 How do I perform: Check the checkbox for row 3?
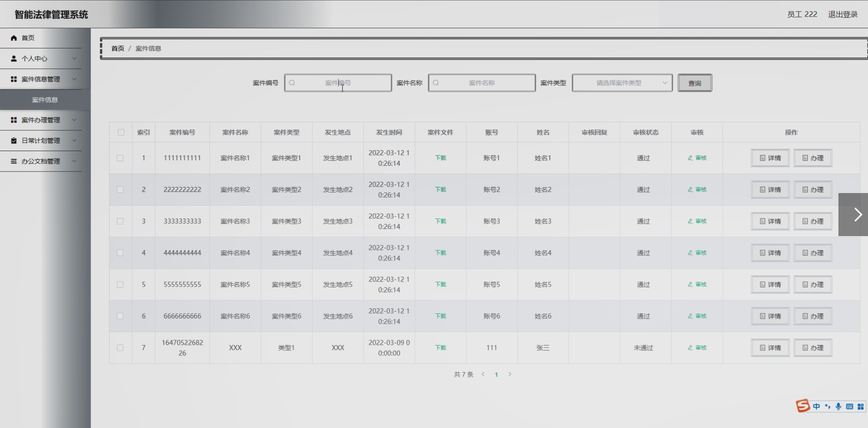(x=120, y=221)
